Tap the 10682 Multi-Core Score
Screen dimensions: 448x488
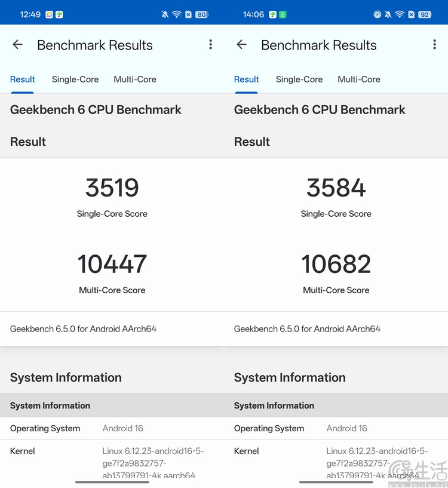(x=336, y=264)
